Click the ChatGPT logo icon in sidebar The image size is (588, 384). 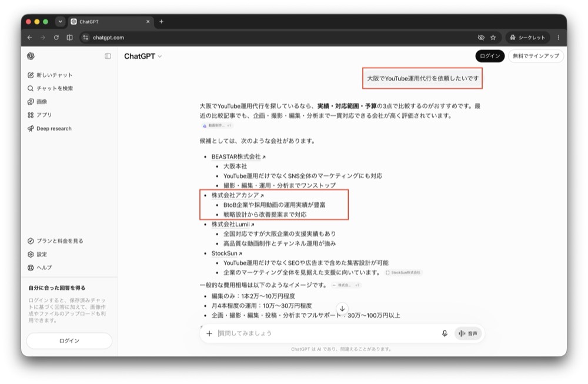[31, 56]
